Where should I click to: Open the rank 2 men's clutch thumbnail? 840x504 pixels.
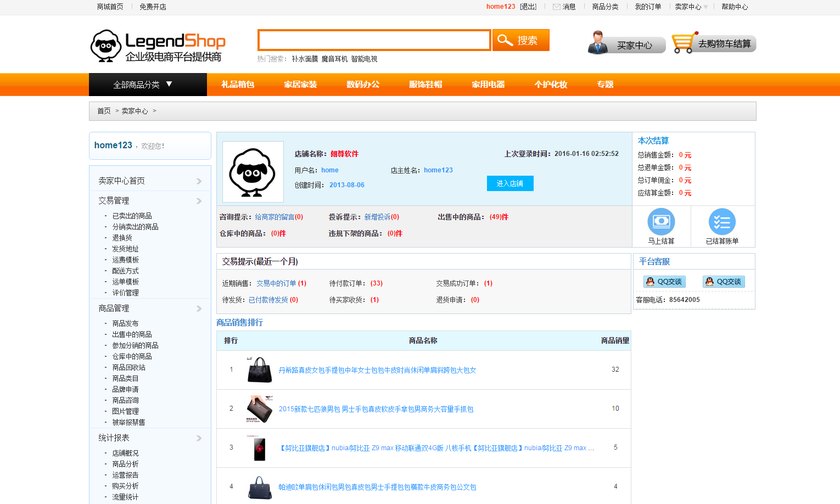click(x=260, y=409)
